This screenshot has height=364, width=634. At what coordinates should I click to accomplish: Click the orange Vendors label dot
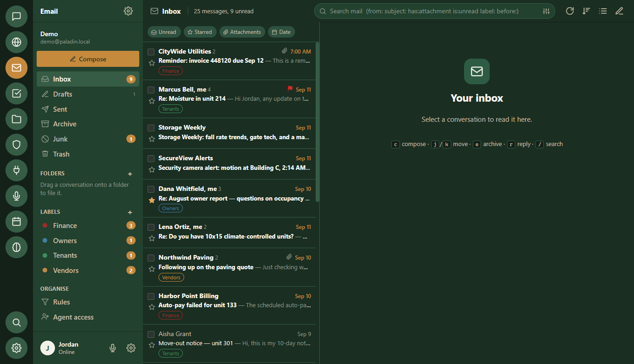click(x=45, y=271)
